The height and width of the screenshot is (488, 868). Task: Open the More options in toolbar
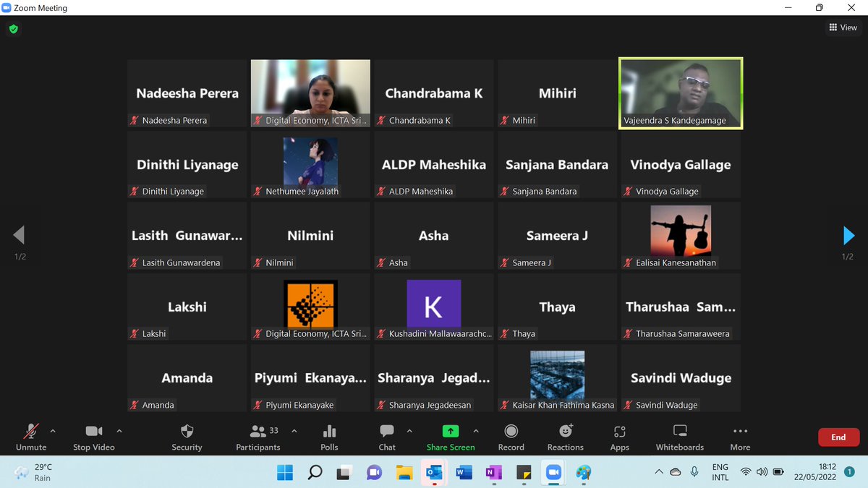tap(740, 437)
